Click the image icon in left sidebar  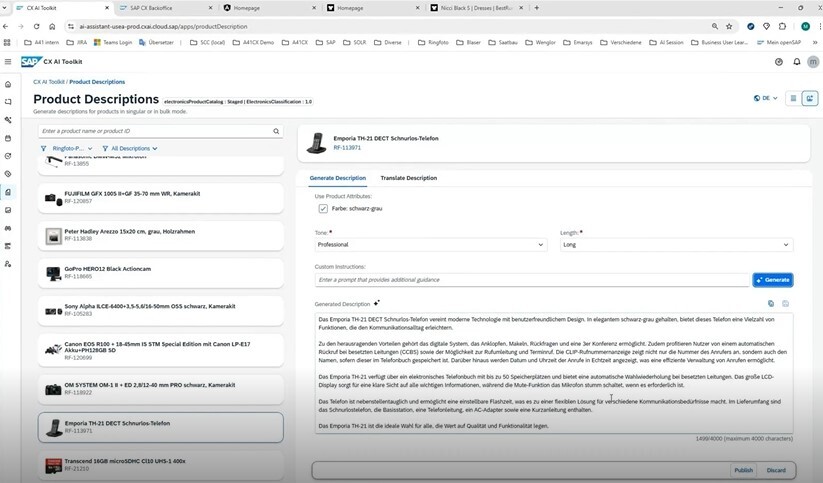click(8, 210)
